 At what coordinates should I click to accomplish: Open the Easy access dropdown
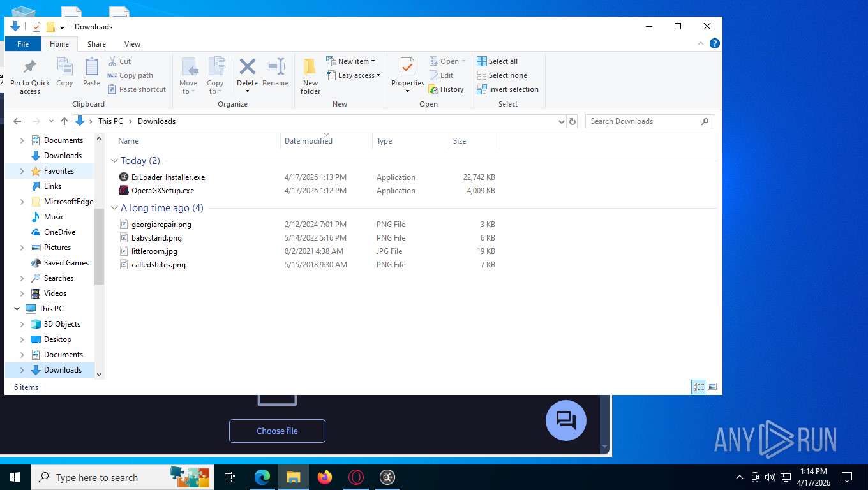(x=353, y=75)
